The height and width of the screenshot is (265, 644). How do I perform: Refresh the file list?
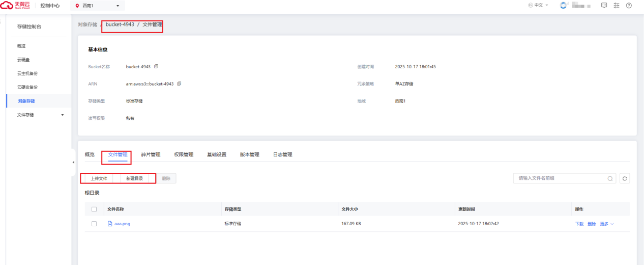[x=625, y=178]
